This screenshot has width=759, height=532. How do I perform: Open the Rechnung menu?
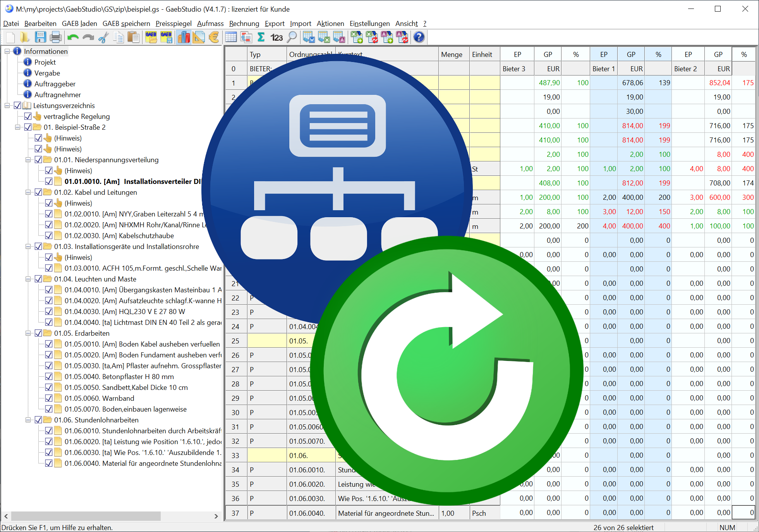(x=244, y=24)
